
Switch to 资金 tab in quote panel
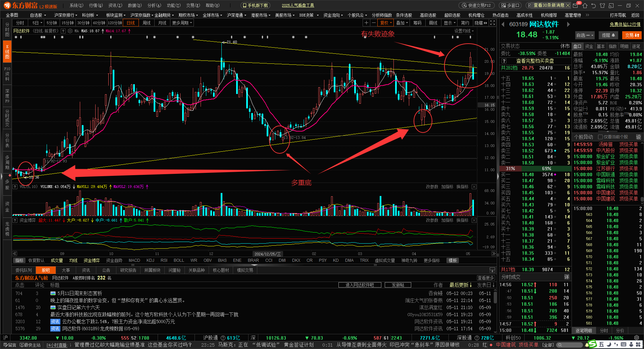pos(589,46)
